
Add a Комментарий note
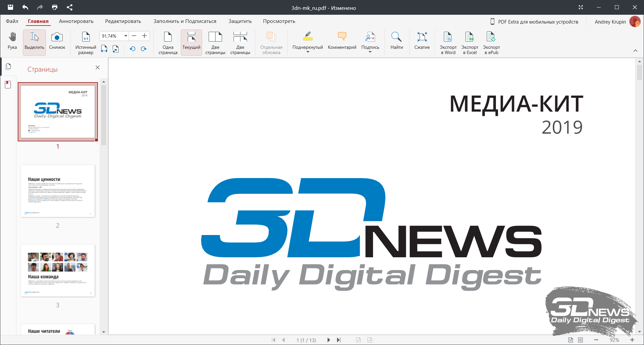[342, 42]
